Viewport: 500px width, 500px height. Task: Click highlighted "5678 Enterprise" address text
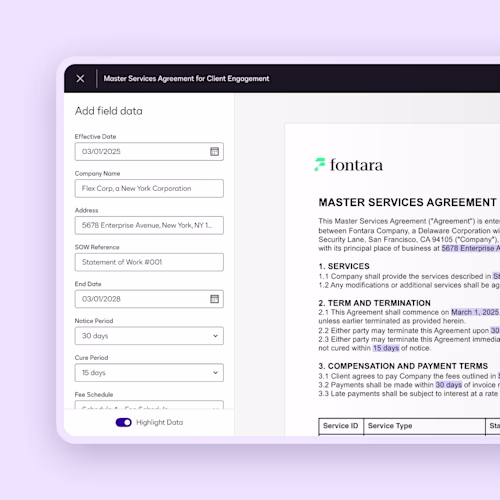pos(471,248)
